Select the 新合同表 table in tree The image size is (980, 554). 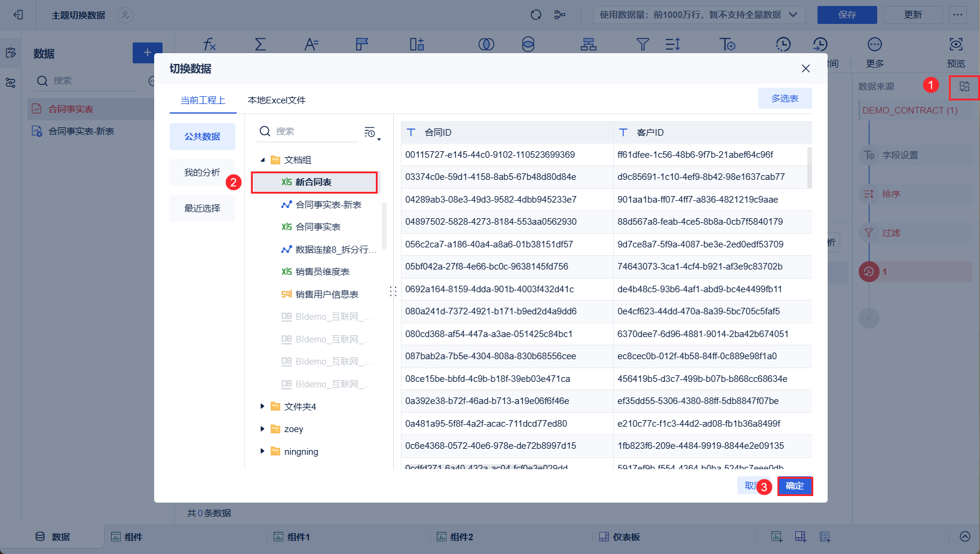[314, 182]
